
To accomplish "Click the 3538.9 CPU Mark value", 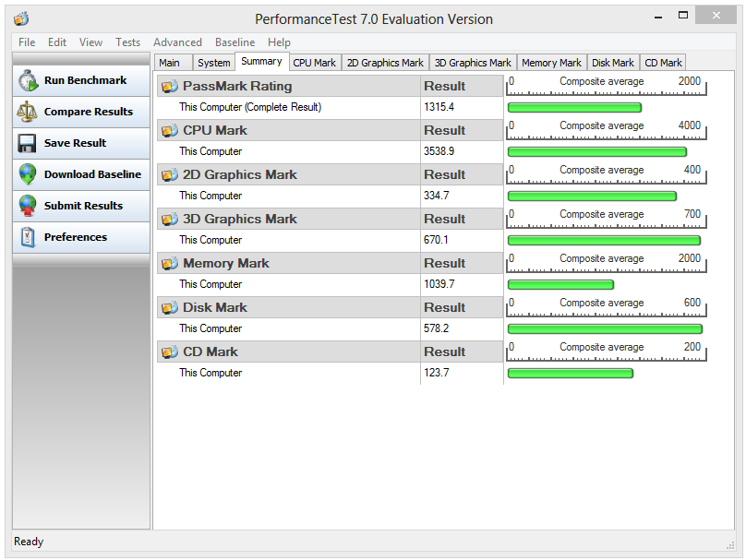I will point(439,151).
